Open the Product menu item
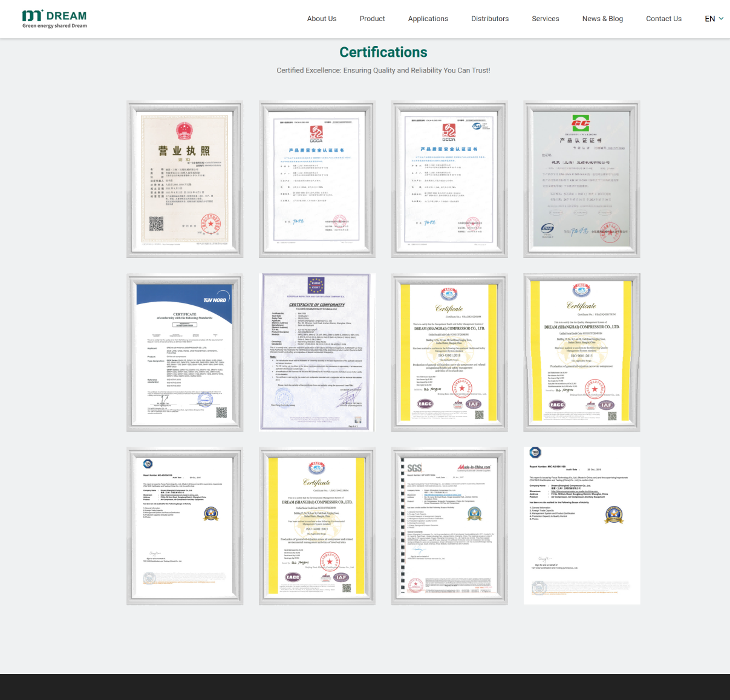This screenshot has width=730, height=700. pos(372,19)
